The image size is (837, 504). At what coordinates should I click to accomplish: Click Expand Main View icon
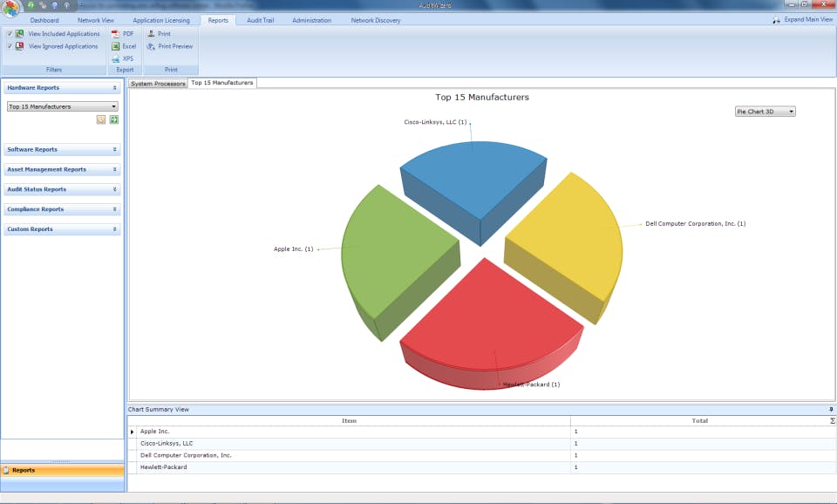coord(776,20)
